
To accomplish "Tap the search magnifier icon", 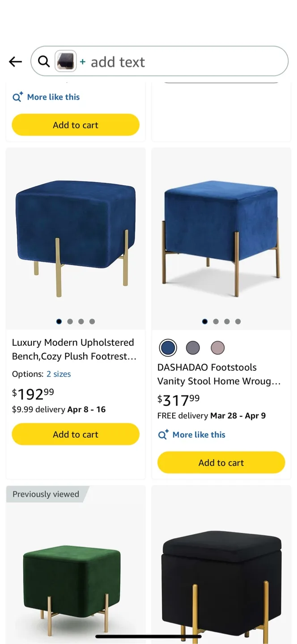I will (43, 61).
